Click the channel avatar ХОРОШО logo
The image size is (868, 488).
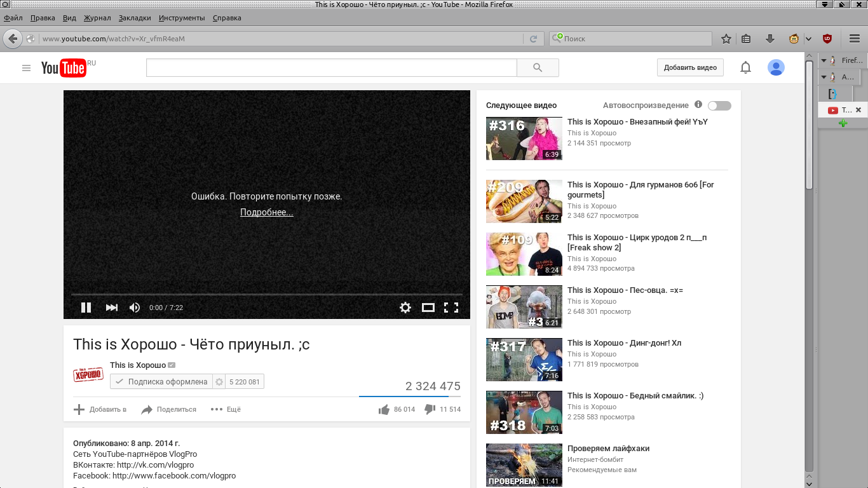pyautogui.click(x=88, y=375)
